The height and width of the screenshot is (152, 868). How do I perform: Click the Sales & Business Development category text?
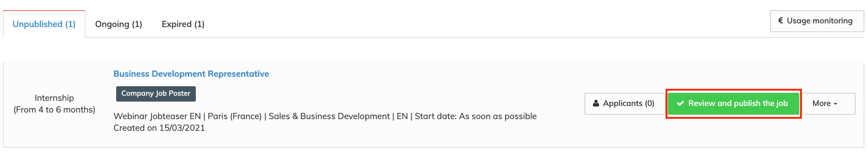coord(329,116)
